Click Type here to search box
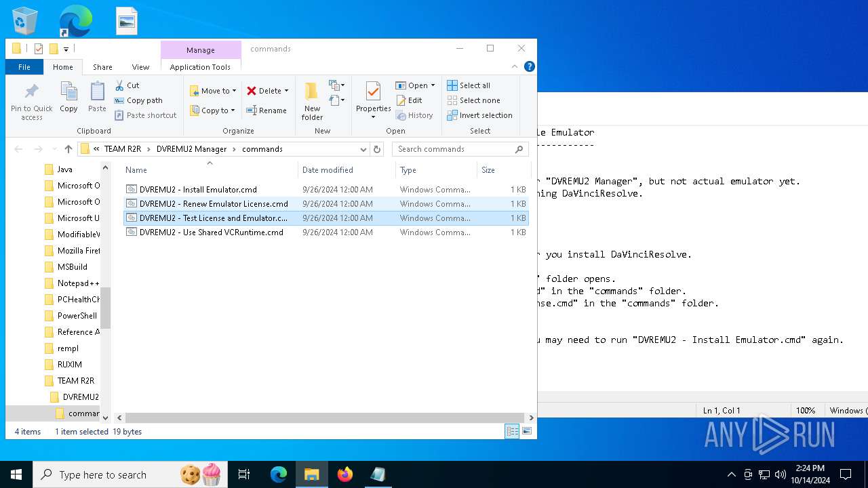Viewport: 868px width, 488px height. point(129,474)
